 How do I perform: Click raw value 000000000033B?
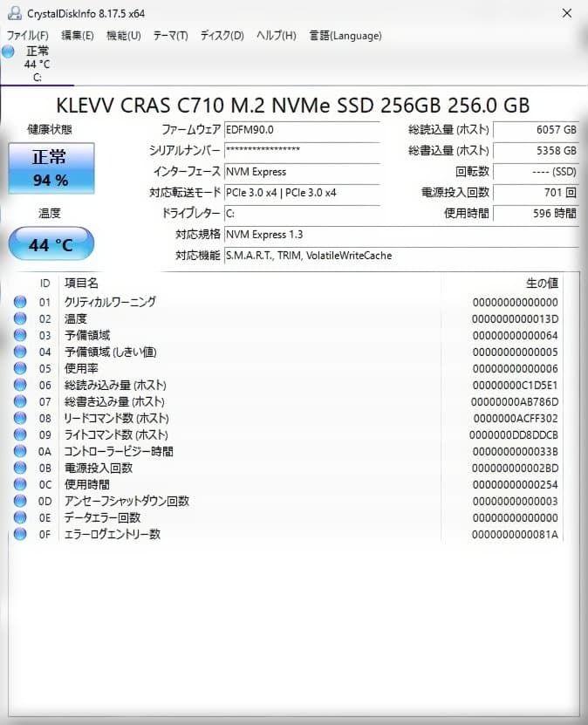click(515, 451)
